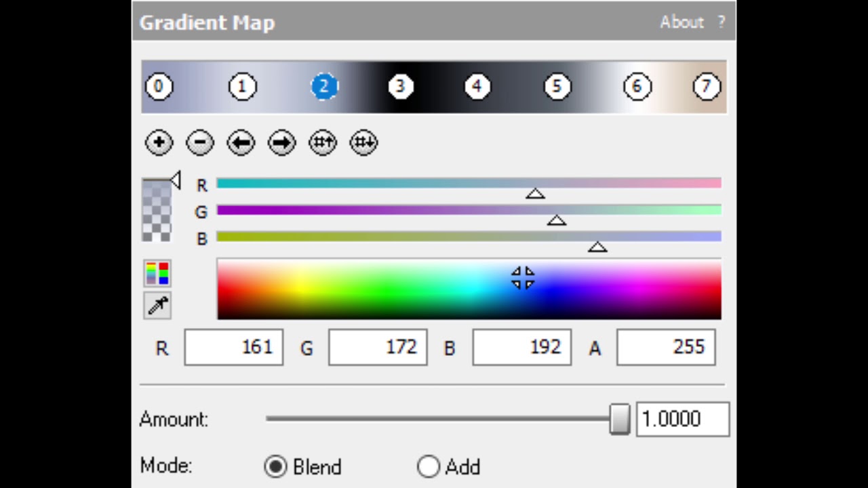Screen dimensions: 868x488
Task: Select the Blend mode radio button
Action: (x=275, y=466)
